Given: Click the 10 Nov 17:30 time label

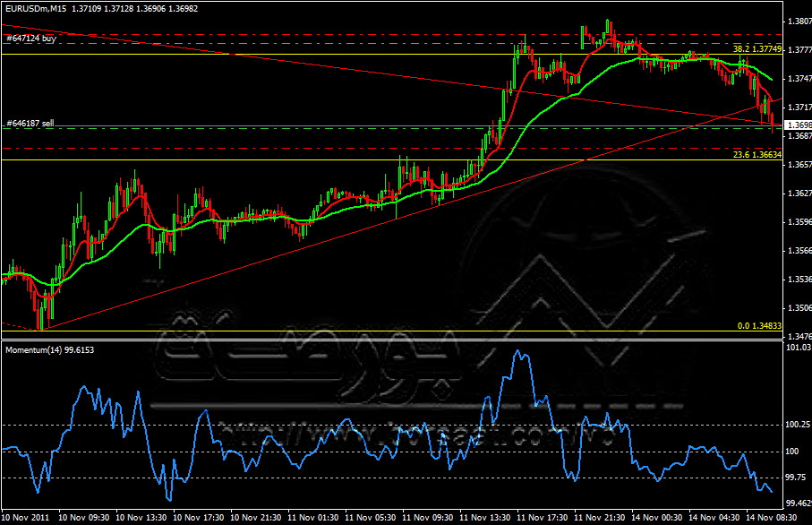Looking at the screenshot, I should click(x=199, y=518).
